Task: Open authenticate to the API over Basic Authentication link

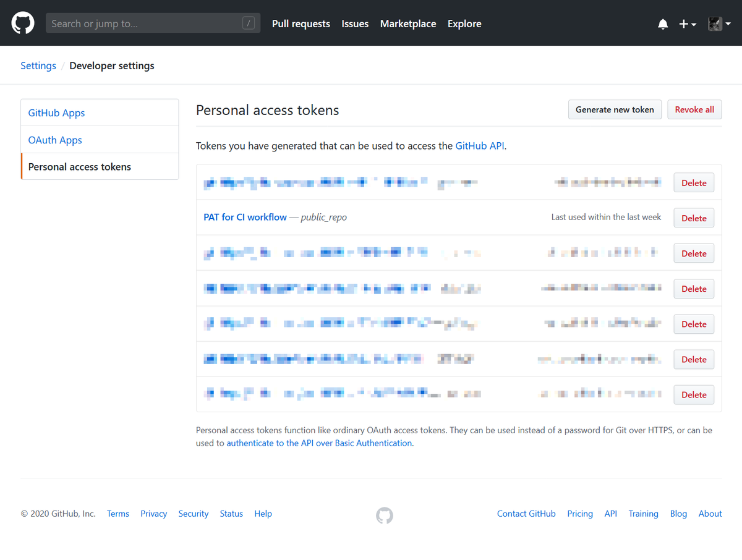Action: [x=319, y=443]
